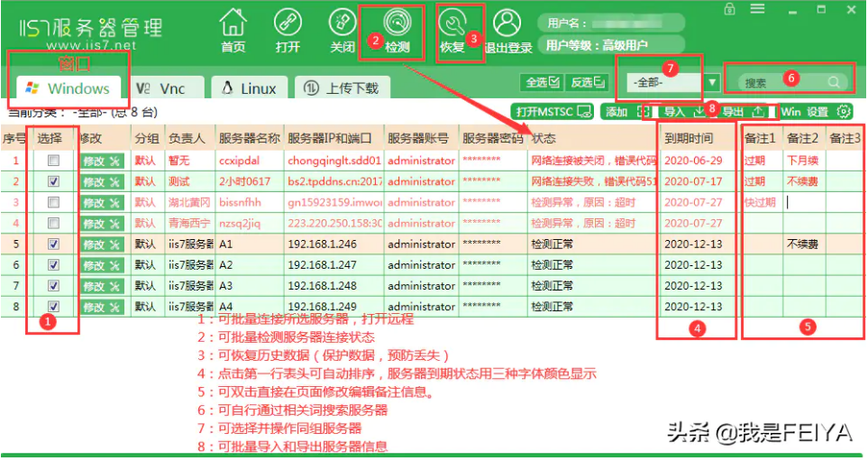Click the 序号 column header
The height and width of the screenshot is (461, 868).
coord(15,139)
